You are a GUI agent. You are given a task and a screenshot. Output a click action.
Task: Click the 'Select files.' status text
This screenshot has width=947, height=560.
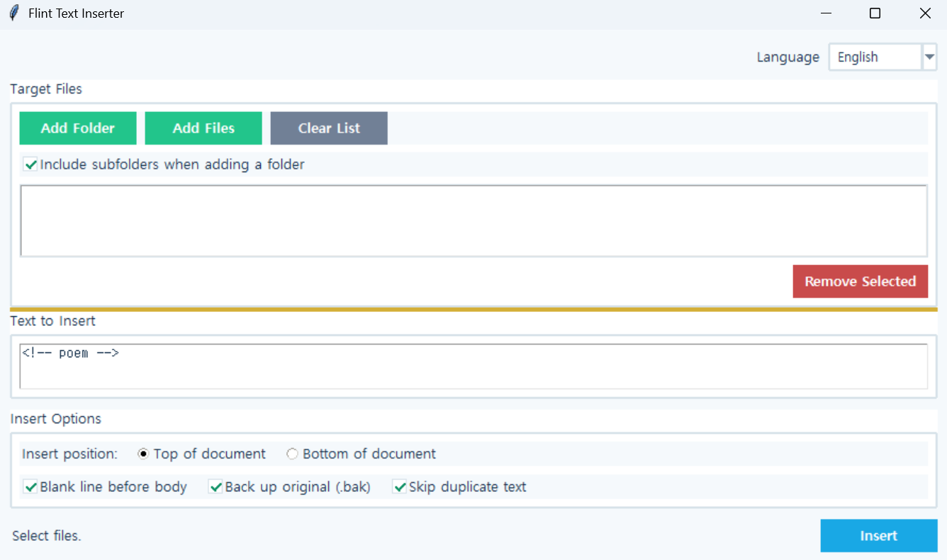click(47, 536)
